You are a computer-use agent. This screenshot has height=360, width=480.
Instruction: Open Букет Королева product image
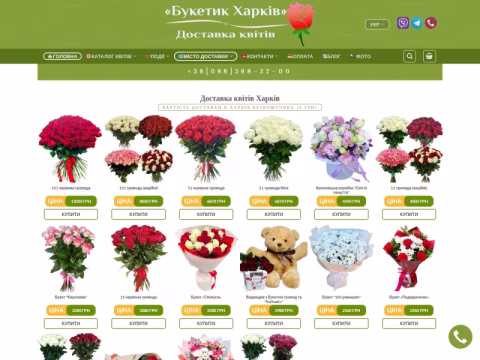(71, 258)
